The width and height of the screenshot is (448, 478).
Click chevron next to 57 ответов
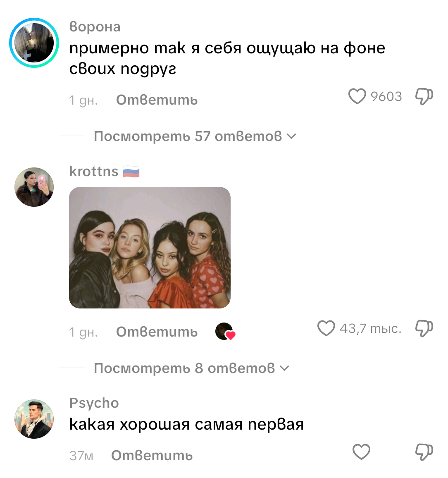[291, 136]
